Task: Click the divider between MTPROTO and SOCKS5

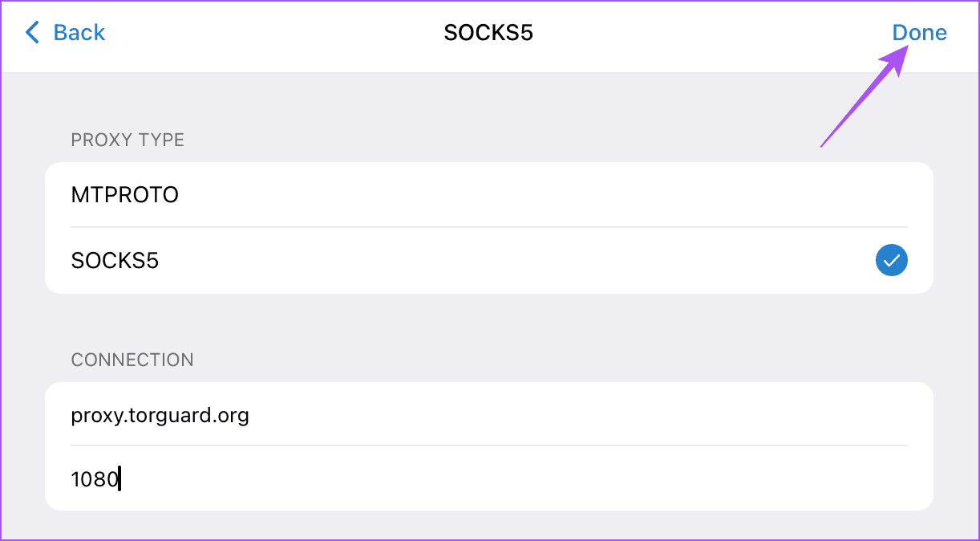Action: (x=488, y=227)
